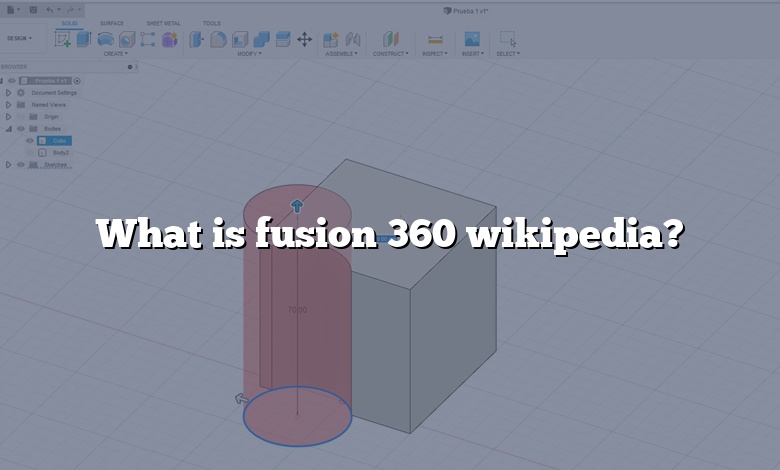Activate the Move/Copy arrows icon
Image resolution: width=780 pixels, height=470 pixels.
(304, 39)
